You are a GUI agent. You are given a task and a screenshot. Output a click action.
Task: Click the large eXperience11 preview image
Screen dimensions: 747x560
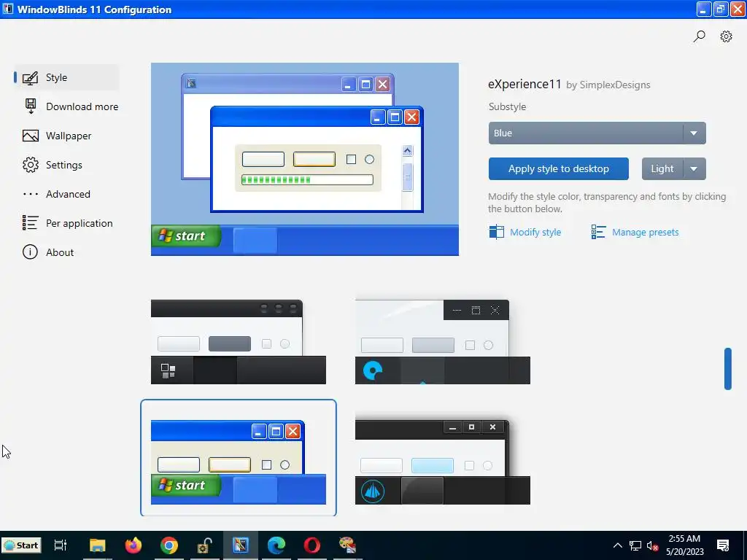305,159
